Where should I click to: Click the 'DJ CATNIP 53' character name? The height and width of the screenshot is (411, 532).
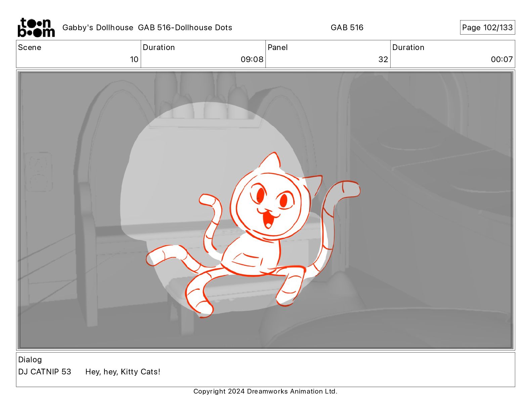coord(45,372)
